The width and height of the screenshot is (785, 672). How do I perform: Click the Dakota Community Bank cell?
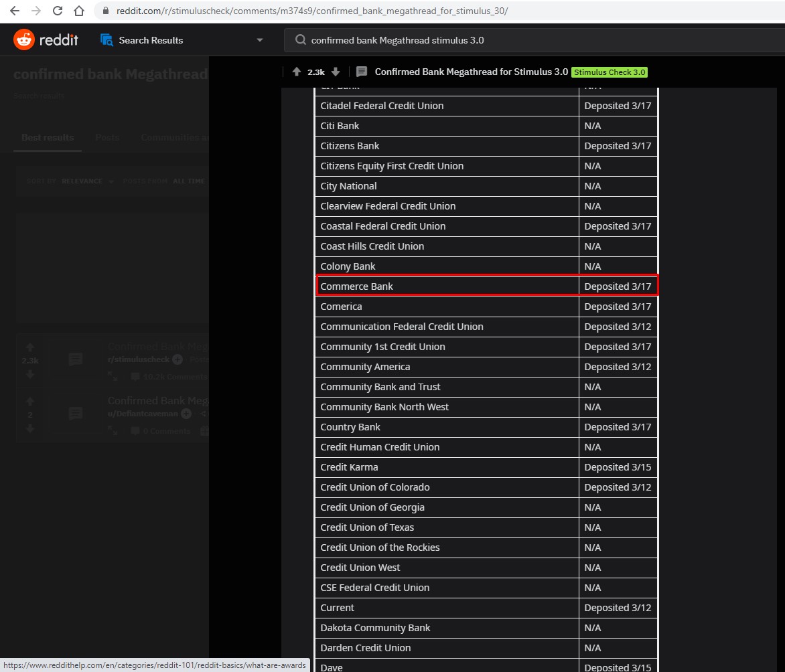coord(447,627)
